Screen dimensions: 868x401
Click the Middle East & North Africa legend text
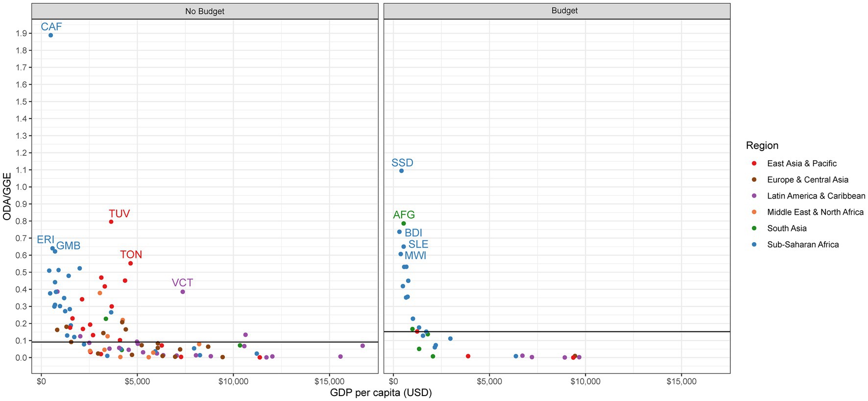pyautogui.click(x=815, y=212)
